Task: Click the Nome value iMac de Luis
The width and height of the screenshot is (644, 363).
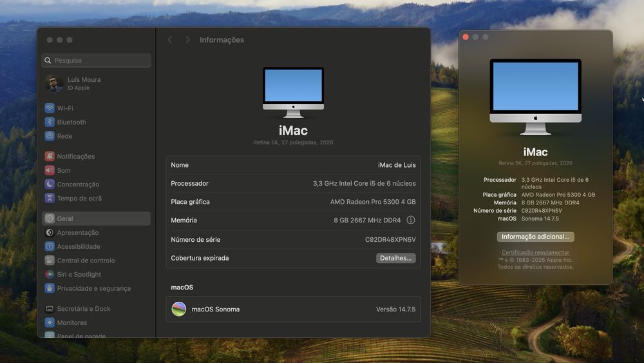Action: pyautogui.click(x=397, y=165)
